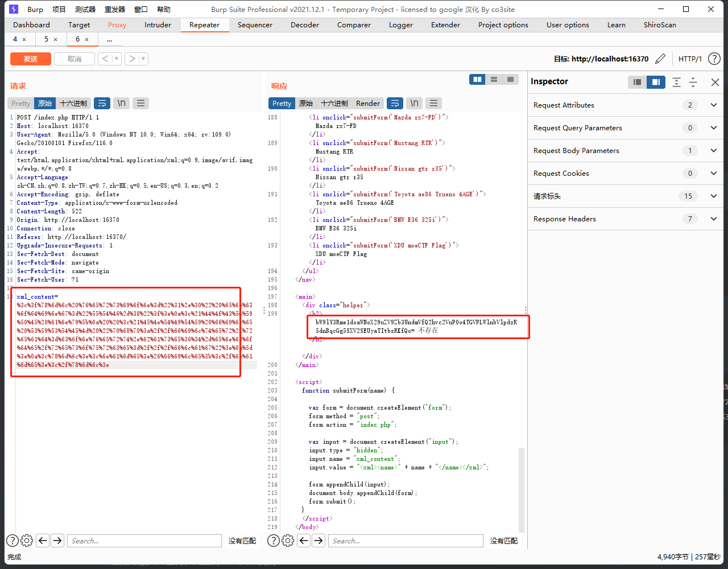Open the Proxy tab
The image size is (728, 569).
[x=117, y=24]
